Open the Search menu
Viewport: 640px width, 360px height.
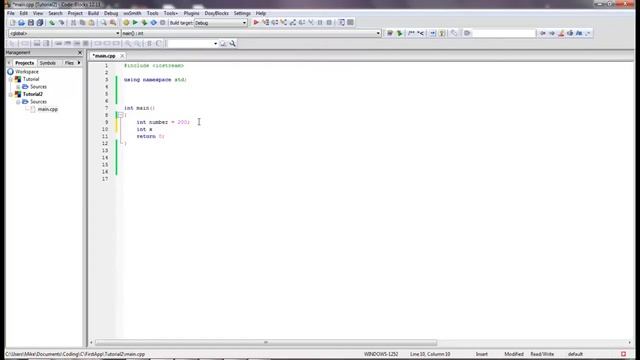(x=55, y=13)
